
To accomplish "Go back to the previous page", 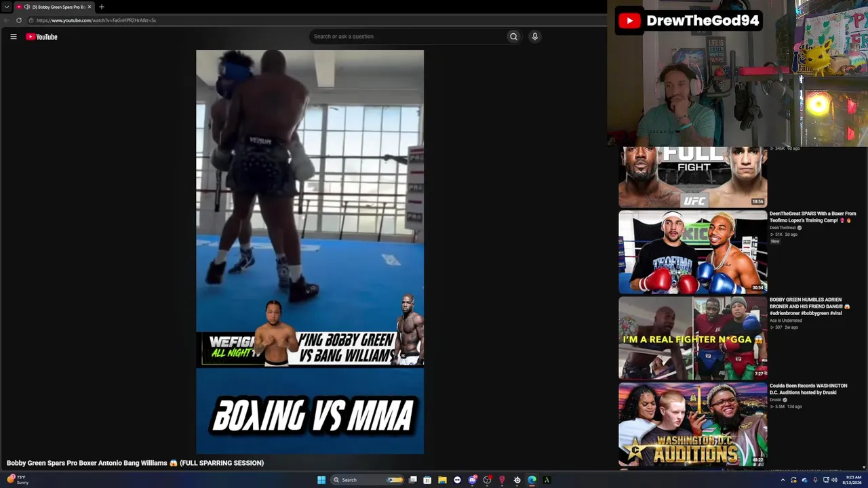I will point(7,20).
